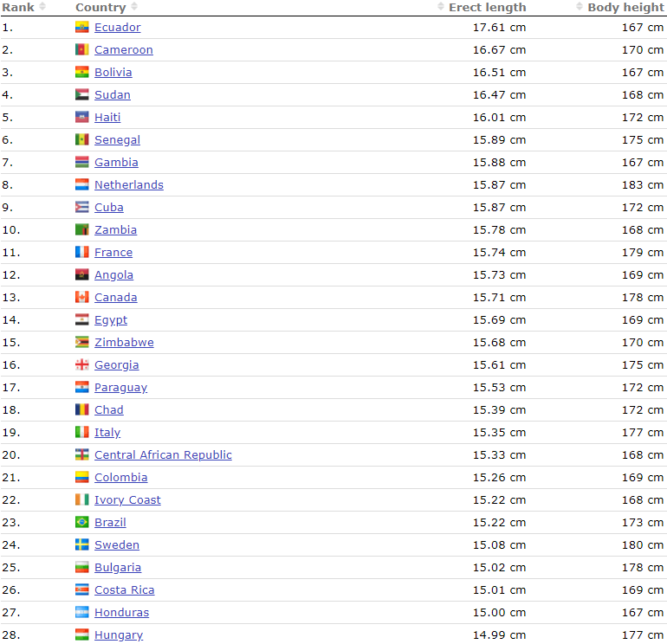
Task: Click the Ecuador flag icon
Action: 82,28
